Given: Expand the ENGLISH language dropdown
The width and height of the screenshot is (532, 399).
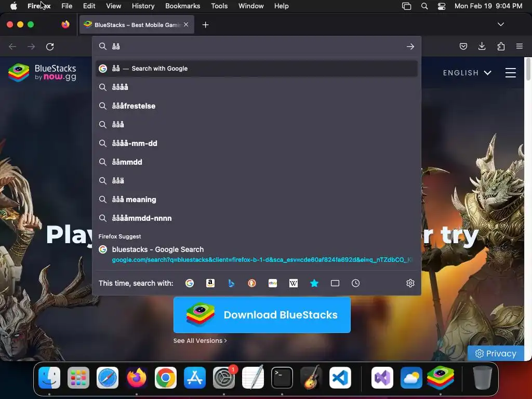Looking at the screenshot, I should click(x=467, y=73).
